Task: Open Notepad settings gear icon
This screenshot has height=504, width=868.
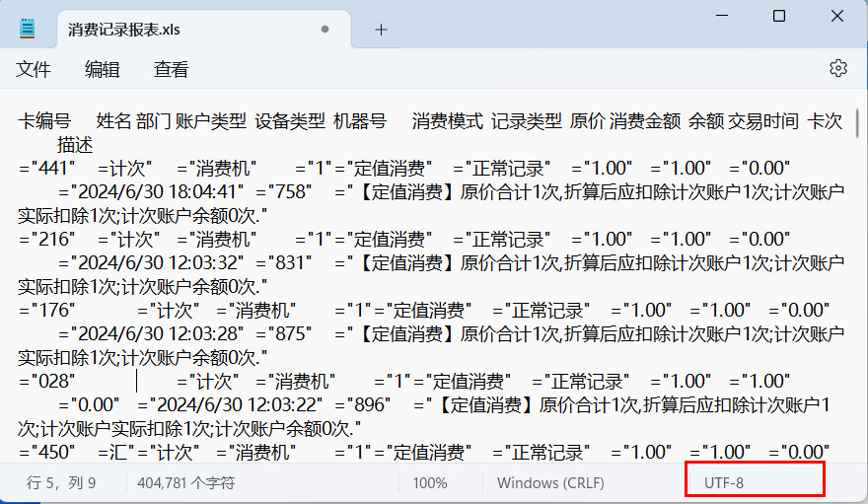Action: pos(838,68)
